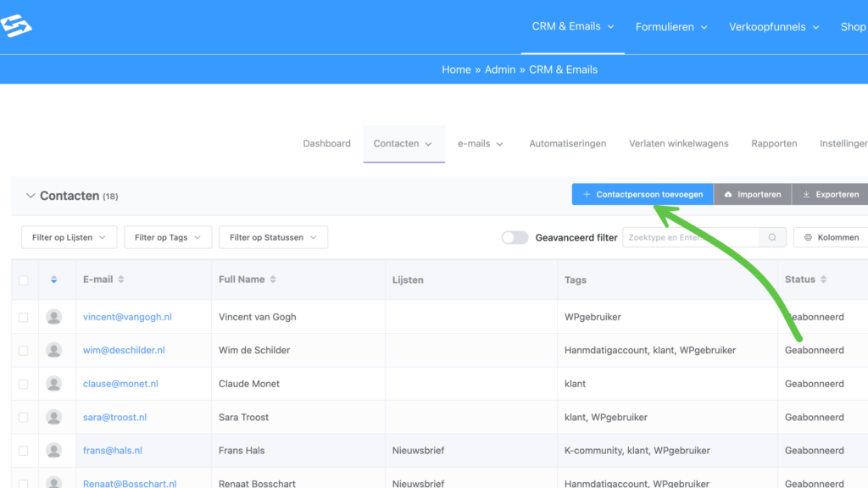The width and height of the screenshot is (868, 488).
Task: Click avatar icon for vincent@vangogh.nl
Action: 54,317
